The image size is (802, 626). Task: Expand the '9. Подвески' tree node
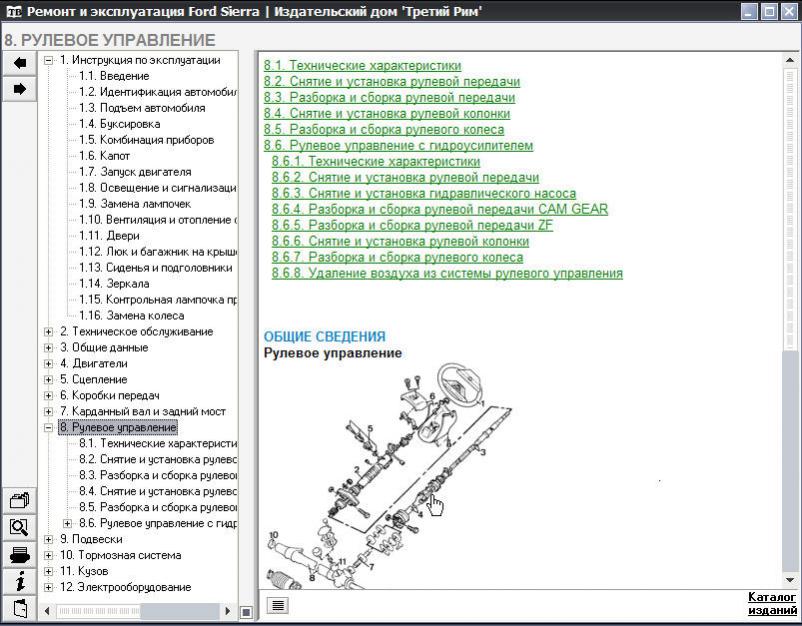(x=49, y=539)
